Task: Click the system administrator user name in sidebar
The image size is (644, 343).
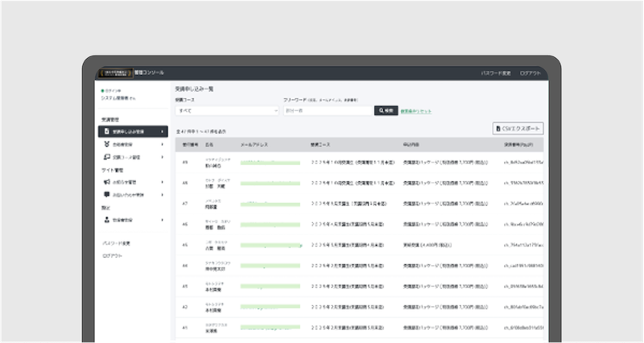Action: click(x=118, y=98)
